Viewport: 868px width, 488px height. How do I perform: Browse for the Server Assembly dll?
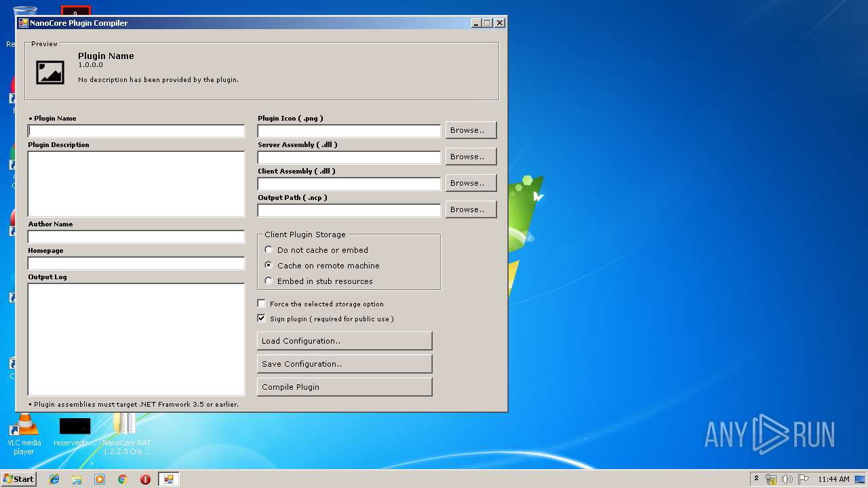click(471, 157)
